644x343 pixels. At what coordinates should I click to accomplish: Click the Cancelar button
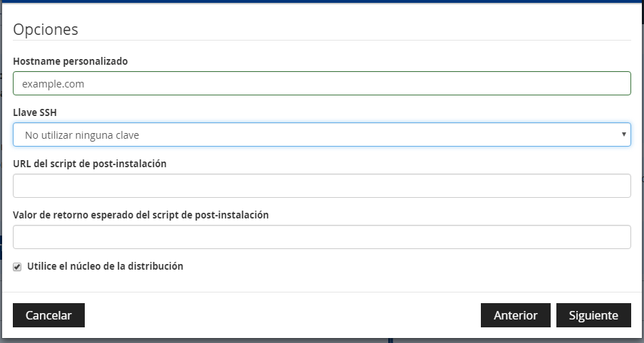(48, 315)
